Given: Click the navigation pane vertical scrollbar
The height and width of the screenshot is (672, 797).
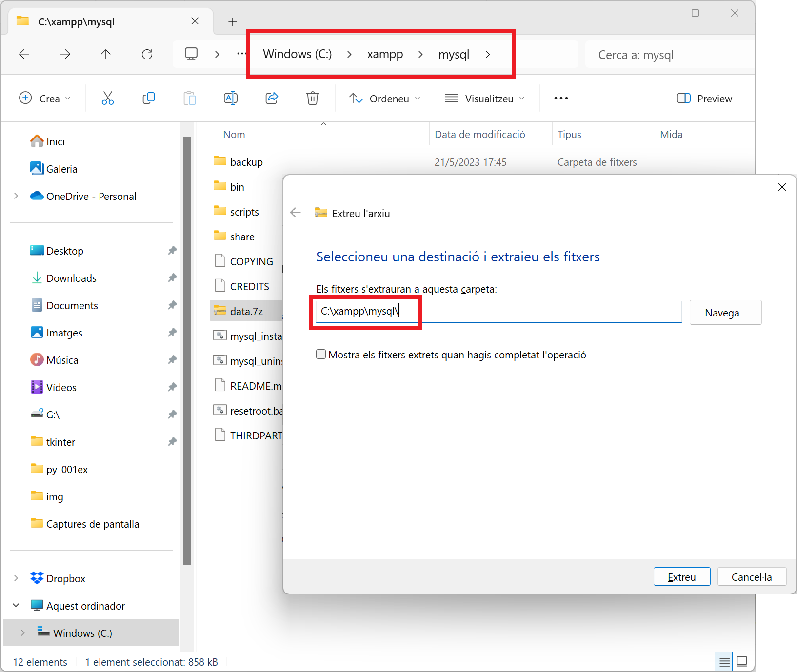Looking at the screenshot, I should [187, 351].
